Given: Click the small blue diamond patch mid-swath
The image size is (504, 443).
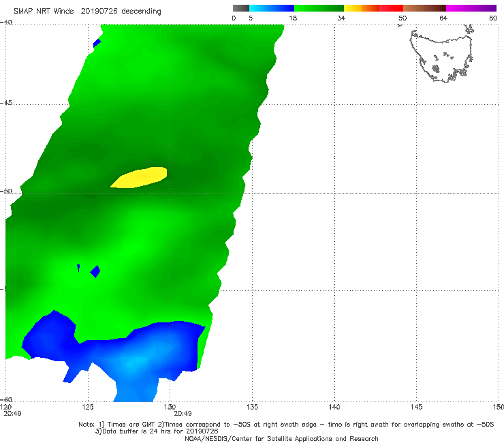Looking at the screenshot, I should click(x=95, y=271).
